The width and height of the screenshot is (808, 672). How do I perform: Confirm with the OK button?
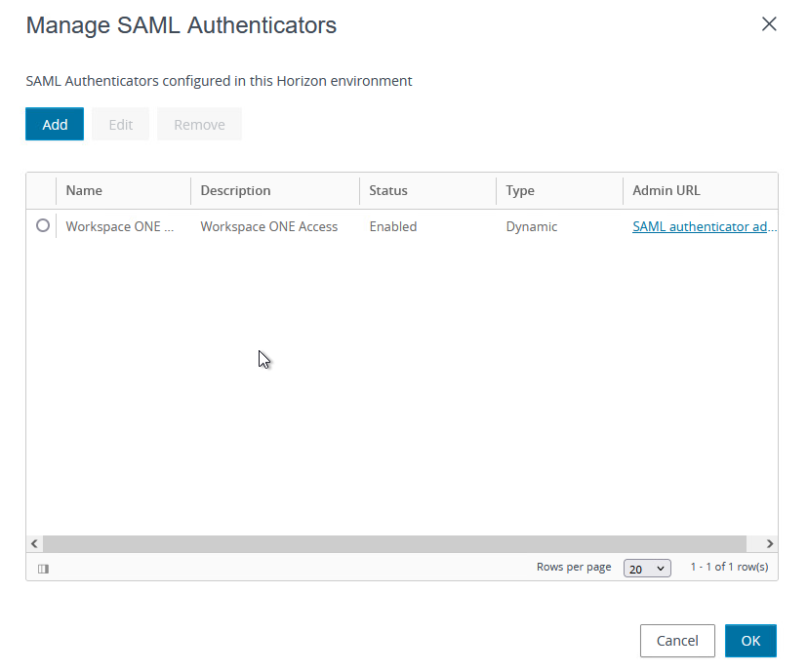(x=750, y=641)
